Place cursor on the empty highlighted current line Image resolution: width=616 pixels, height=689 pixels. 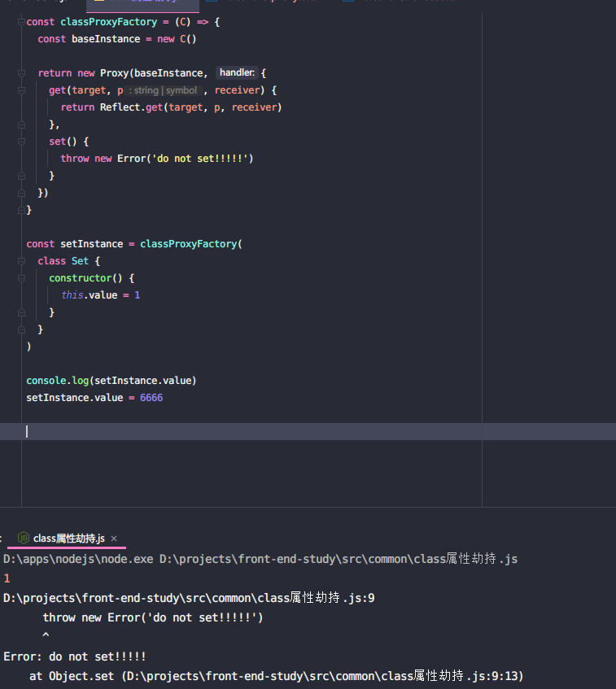308,431
